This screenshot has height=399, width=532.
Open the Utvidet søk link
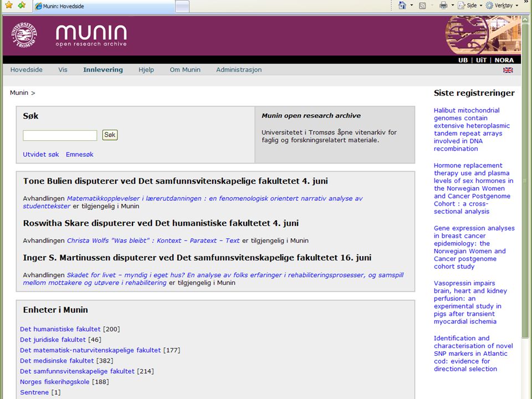coord(40,155)
